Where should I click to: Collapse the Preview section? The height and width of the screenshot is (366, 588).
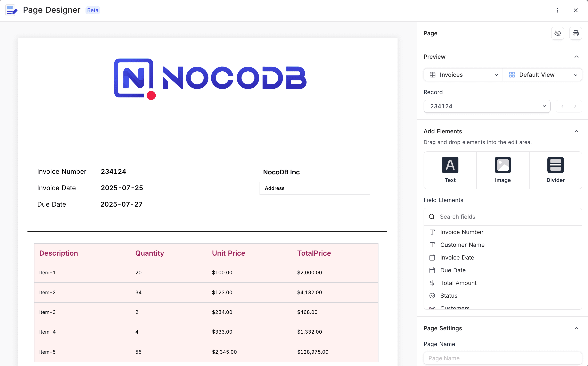pyautogui.click(x=576, y=57)
